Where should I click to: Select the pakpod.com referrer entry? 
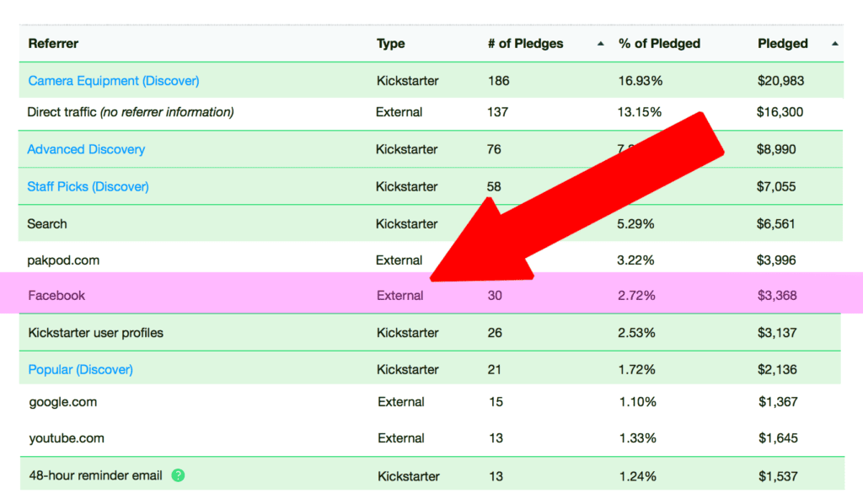tap(63, 260)
